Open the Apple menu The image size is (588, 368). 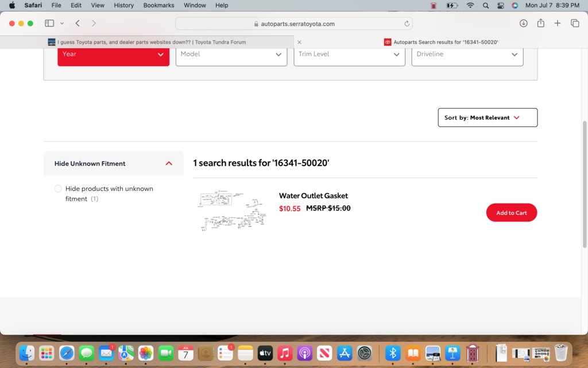click(x=12, y=5)
